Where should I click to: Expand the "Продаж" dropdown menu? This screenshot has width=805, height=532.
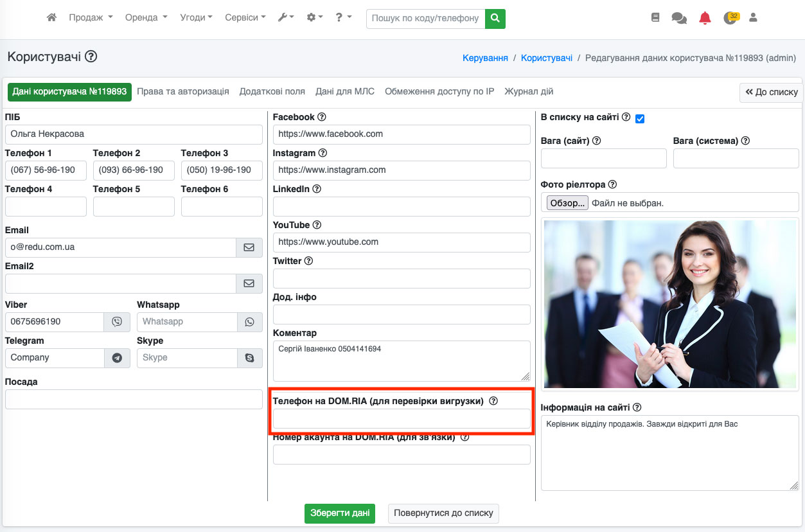91,18
